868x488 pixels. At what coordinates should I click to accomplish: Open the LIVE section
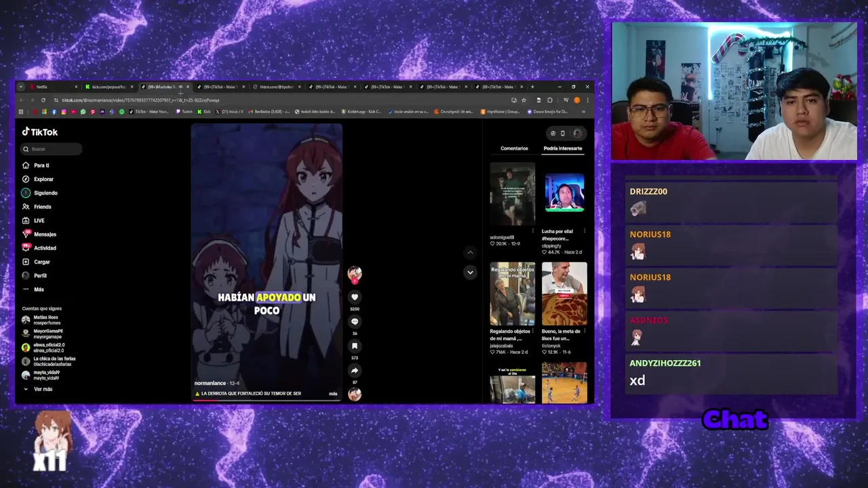point(33,220)
